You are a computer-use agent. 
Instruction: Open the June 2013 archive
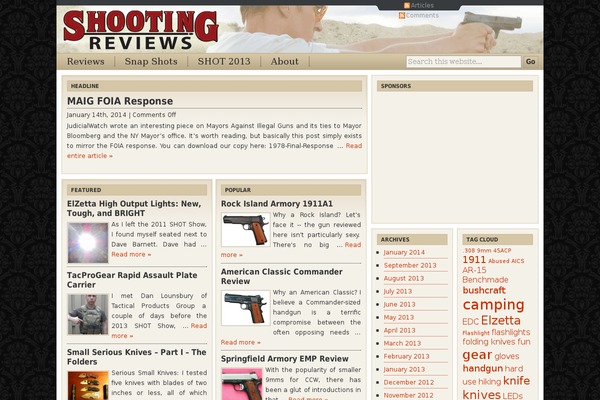pos(399,304)
